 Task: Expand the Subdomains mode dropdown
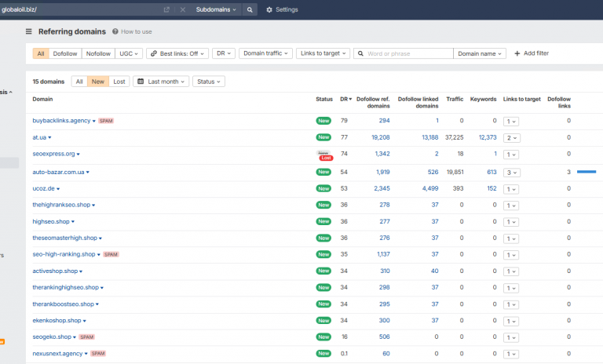[x=216, y=9]
